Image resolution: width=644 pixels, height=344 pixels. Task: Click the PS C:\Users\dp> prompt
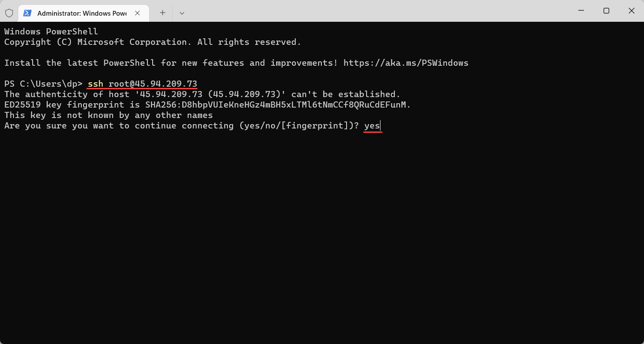point(43,84)
